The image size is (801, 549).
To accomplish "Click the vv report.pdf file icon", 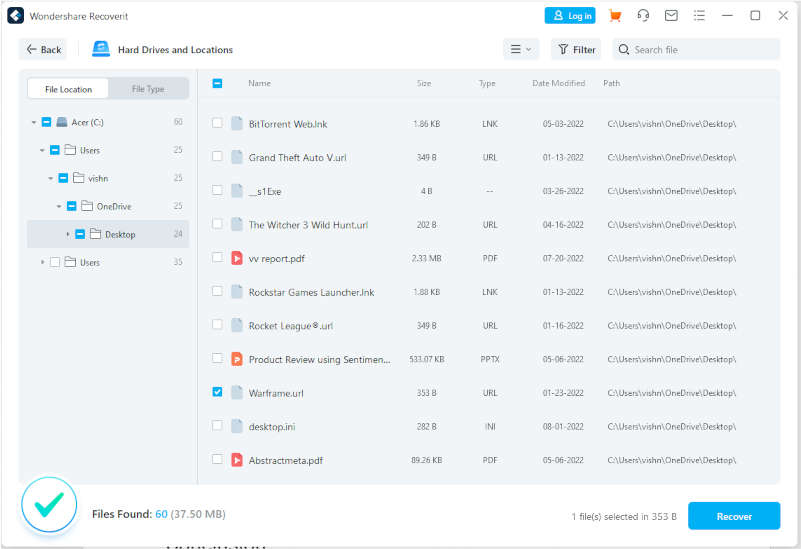I will (x=237, y=258).
